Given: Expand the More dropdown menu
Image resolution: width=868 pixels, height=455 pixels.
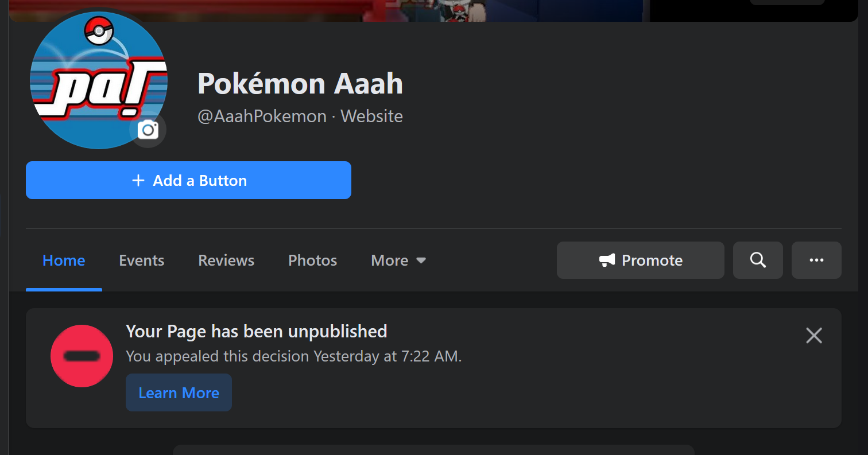Looking at the screenshot, I should (x=398, y=260).
